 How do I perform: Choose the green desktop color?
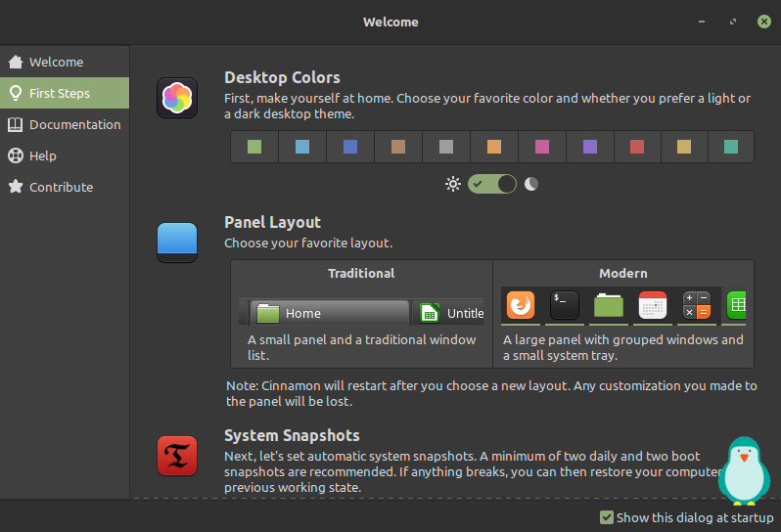pyautogui.click(x=254, y=147)
